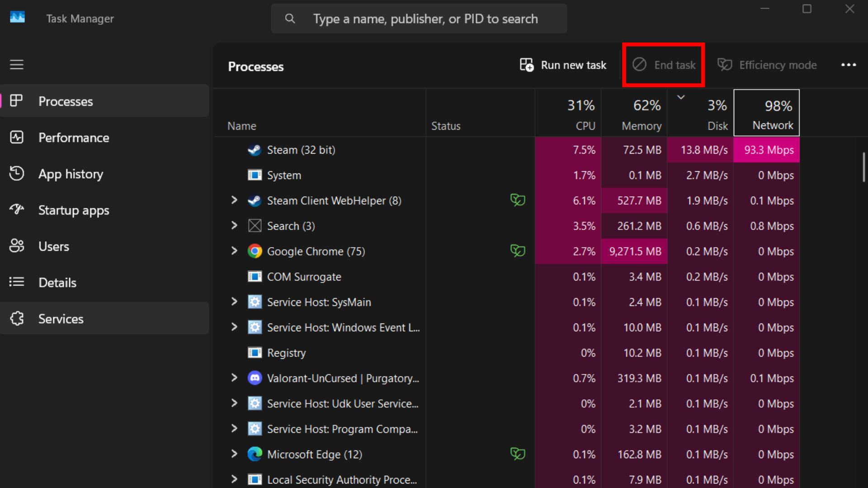Image resolution: width=868 pixels, height=488 pixels.
Task: Expand Local Security Authority Process
Action: [234, 479]
